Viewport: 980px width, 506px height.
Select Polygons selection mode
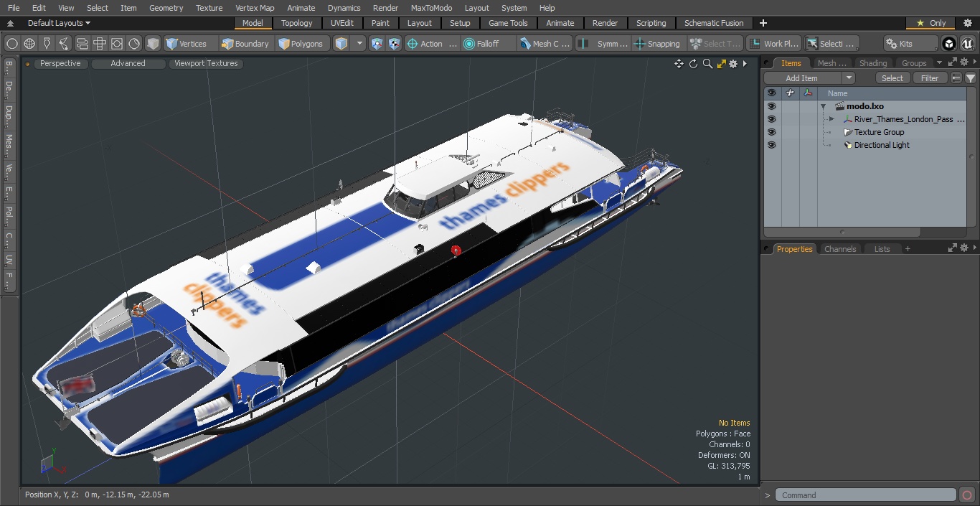tap(301, 44)
